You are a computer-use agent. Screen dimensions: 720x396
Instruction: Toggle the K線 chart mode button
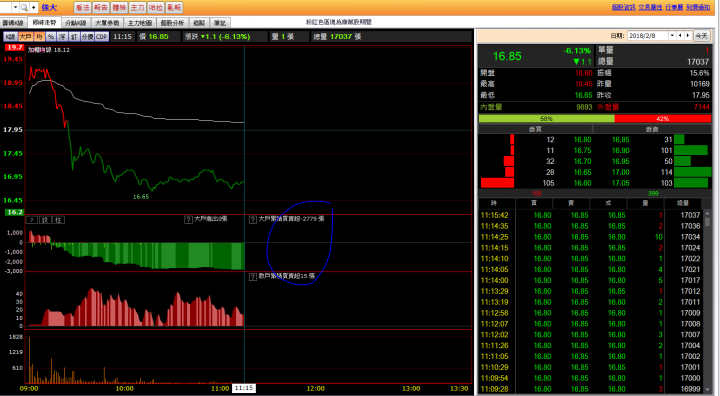click(x=10, y=37)
